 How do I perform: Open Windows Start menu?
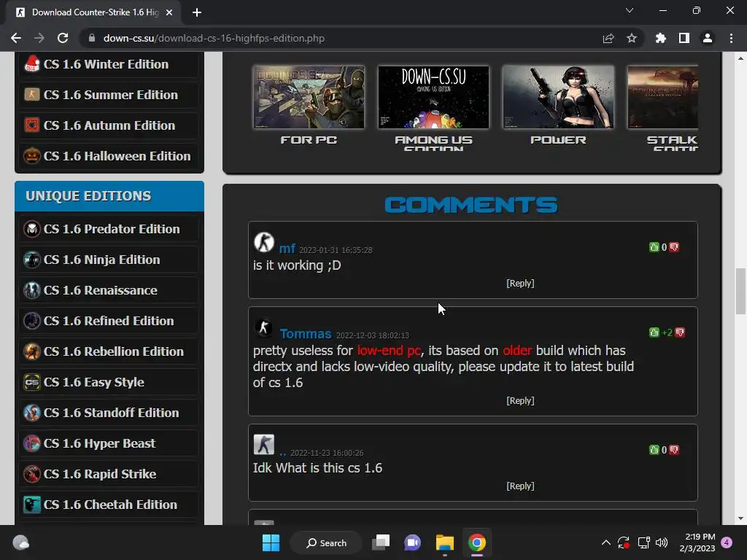point(271,542)
